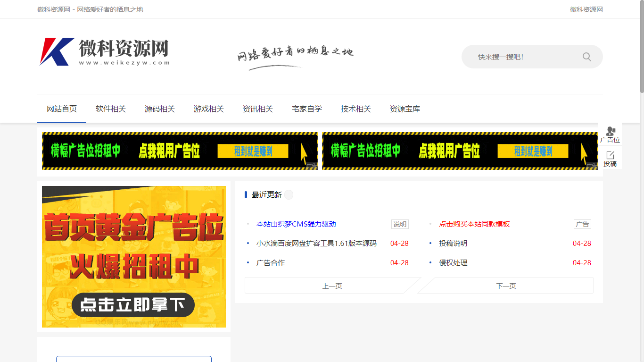The height and width of the screenshot is (362, 644).
Task: Open the 软件相关 tab
Action: [x=110, y=109]
